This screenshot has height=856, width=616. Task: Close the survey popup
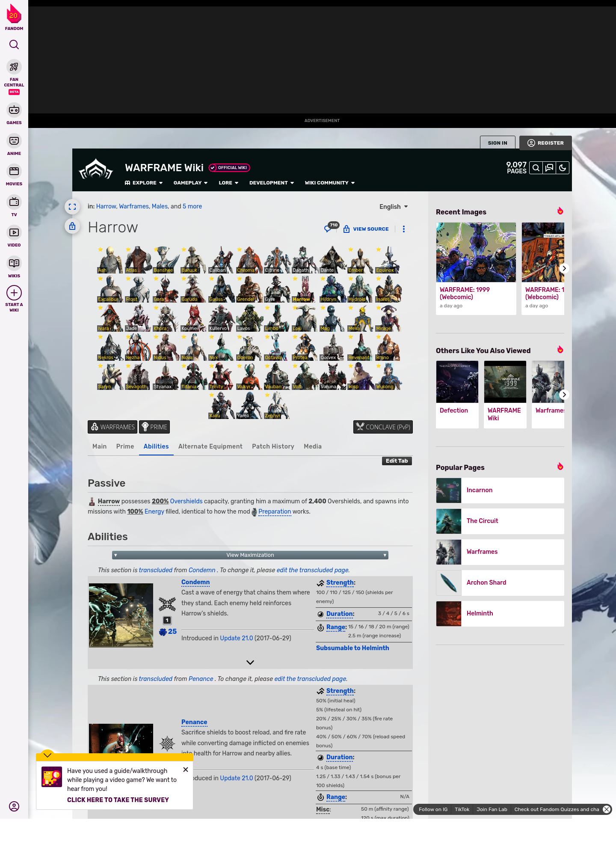pos(186,770)
